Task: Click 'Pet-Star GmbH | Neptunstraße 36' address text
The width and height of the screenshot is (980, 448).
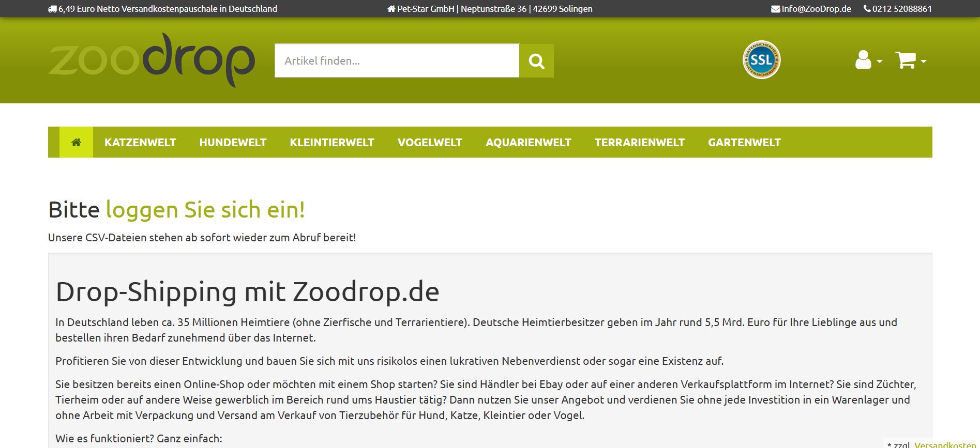Action: 462,9
